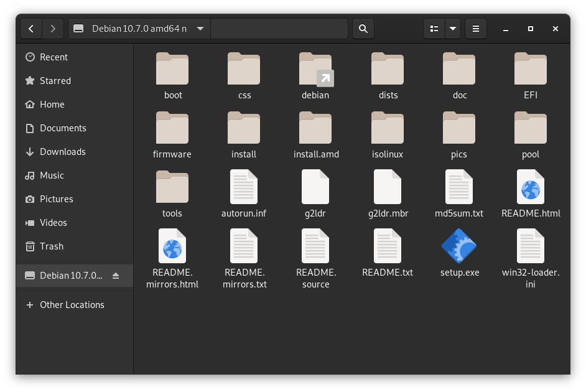Eject the Debian 10.7.0 volume
Image resolution: width=586 pixels, height=392 pixels.
[116, 276]
